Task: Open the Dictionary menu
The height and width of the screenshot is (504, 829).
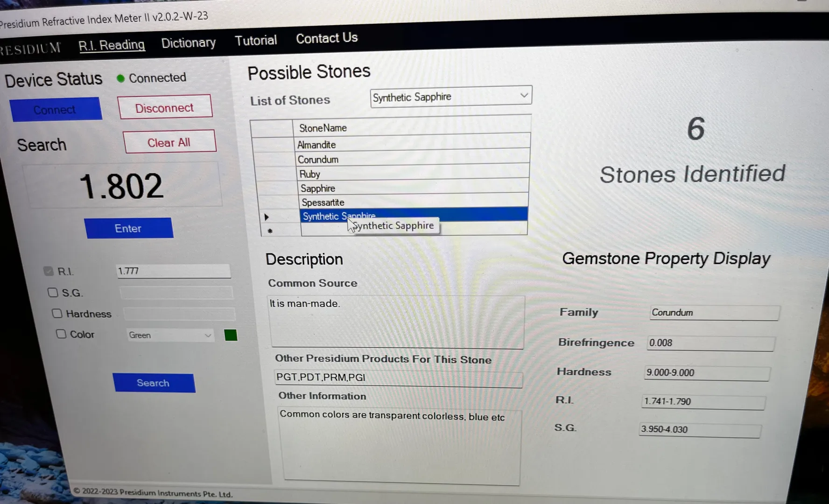Action: coord(189,43)
